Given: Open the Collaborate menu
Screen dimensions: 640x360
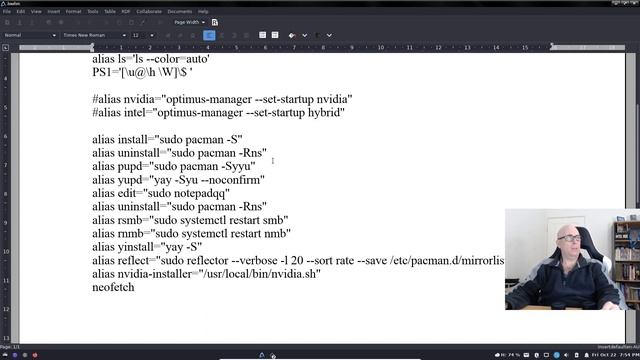Looking at the screenshot, I should [x=149, y=11].
